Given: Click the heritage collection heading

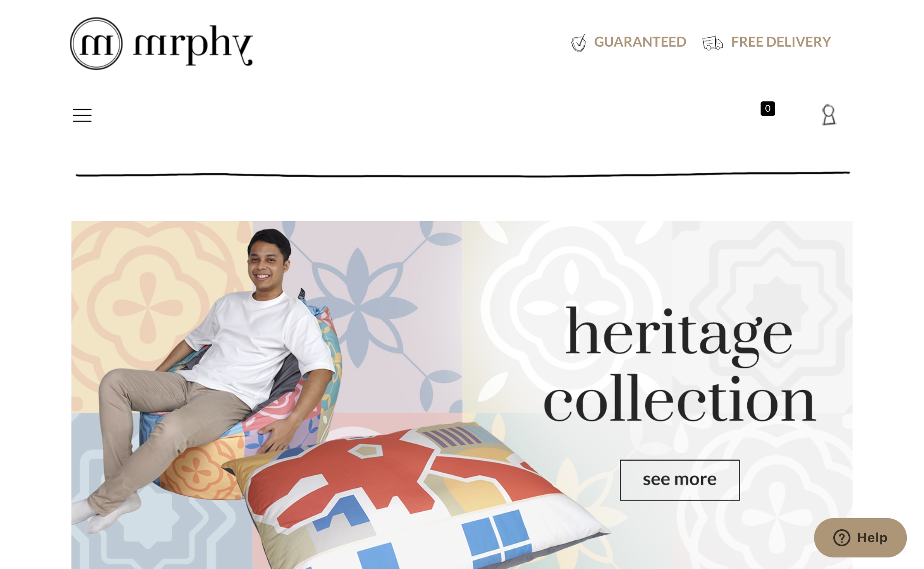Looking at the screenshot, I should pyautogui.click(x=680, y=364).
